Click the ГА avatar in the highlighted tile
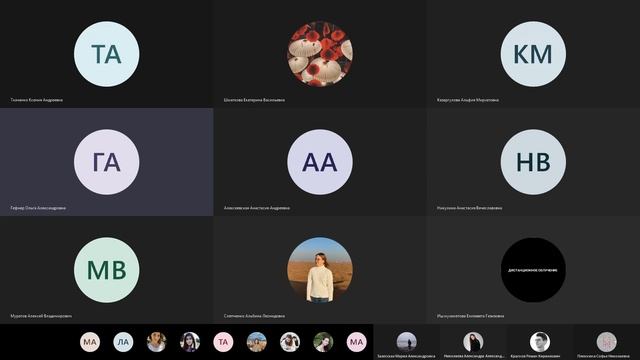Image resolution: width=640 pixels, height=360 pixels. [107, 162]
